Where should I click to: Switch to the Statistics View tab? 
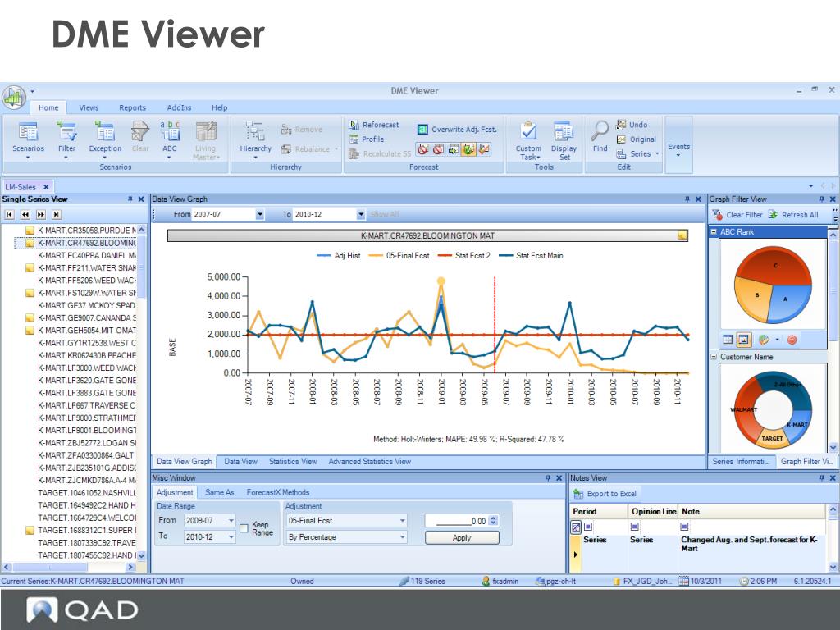[293, 461]
